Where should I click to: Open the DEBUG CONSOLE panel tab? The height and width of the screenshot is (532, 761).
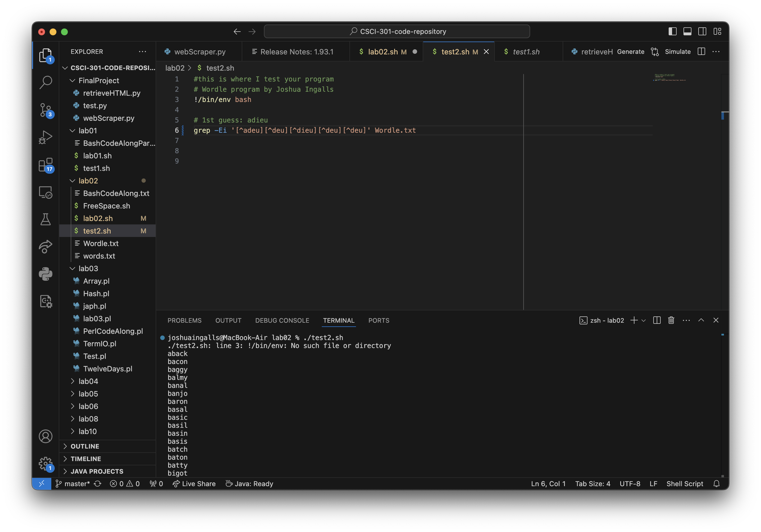(x=282, y=320)
